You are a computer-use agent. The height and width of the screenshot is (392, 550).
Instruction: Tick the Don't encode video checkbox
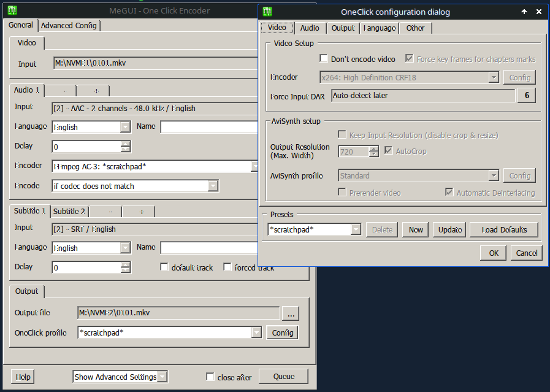(323, 59)
